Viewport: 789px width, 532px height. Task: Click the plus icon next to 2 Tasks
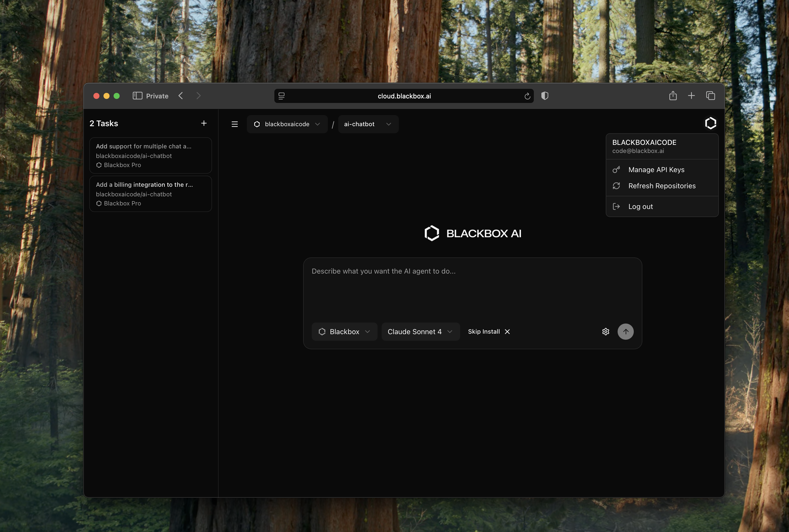click(204, 123)
